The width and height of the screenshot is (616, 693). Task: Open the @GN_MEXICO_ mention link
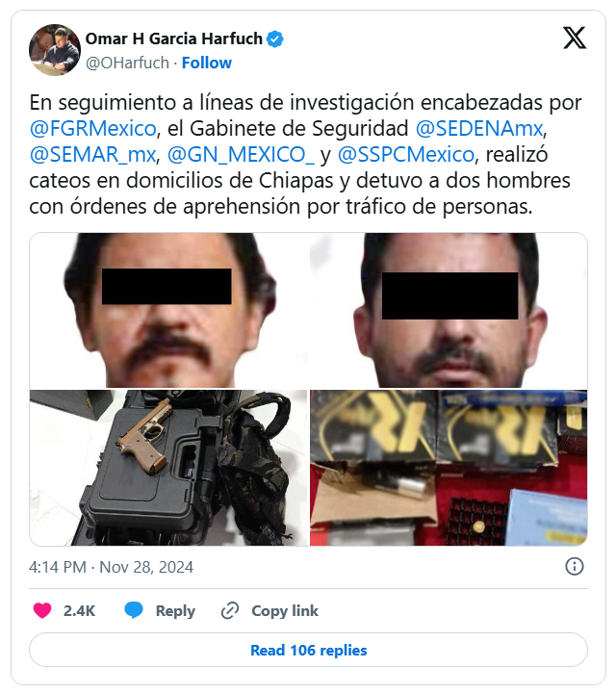[x=241, y=155]
